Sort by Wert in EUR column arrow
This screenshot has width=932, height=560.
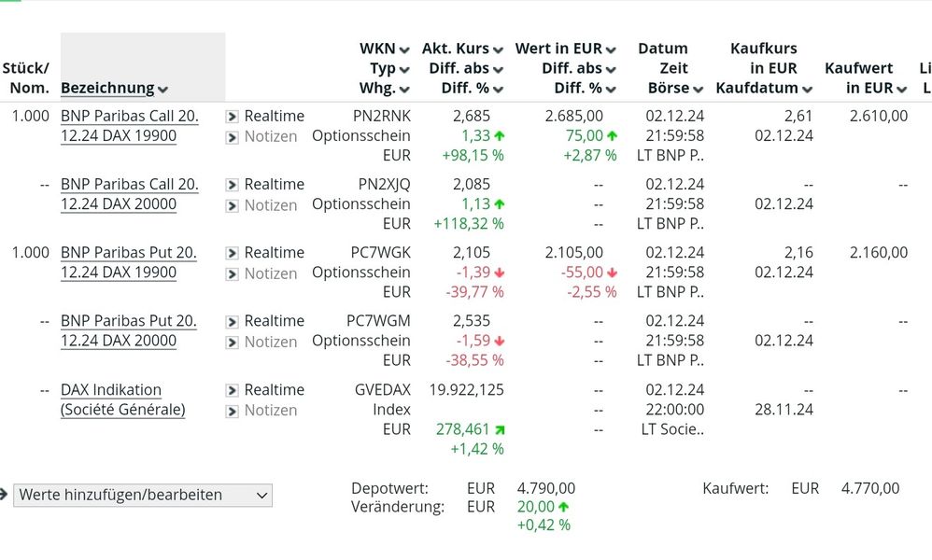[x=611, y=49]
